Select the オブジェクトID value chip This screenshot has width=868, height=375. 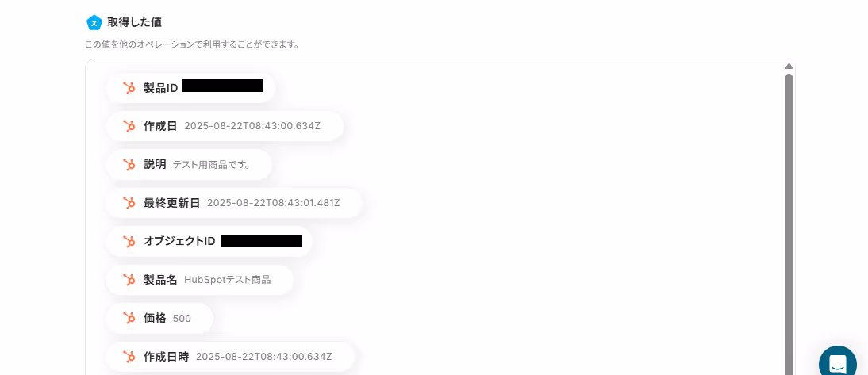pos(209,242)
